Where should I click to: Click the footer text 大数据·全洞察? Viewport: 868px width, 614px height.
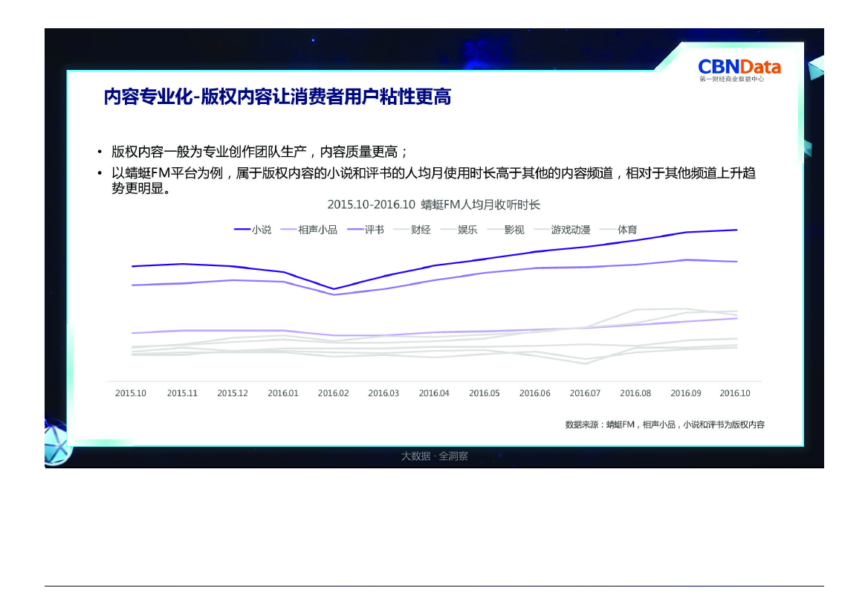(x=434, y=456)
